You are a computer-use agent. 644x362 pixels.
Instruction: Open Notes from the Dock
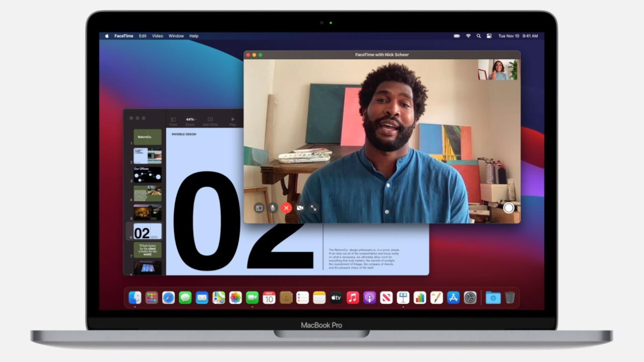coord(319,298)
